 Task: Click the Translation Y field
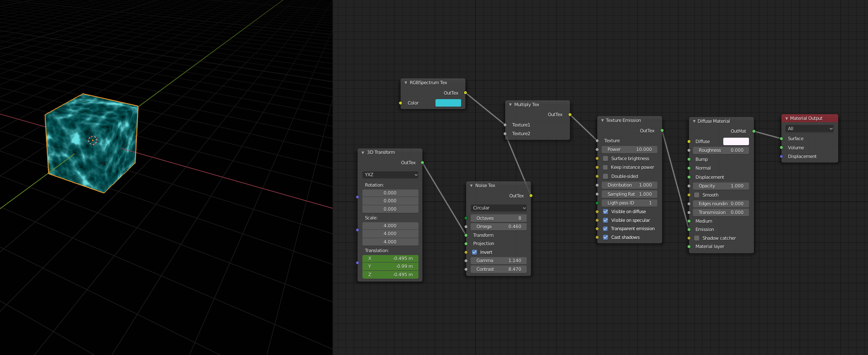pos(390,266)
